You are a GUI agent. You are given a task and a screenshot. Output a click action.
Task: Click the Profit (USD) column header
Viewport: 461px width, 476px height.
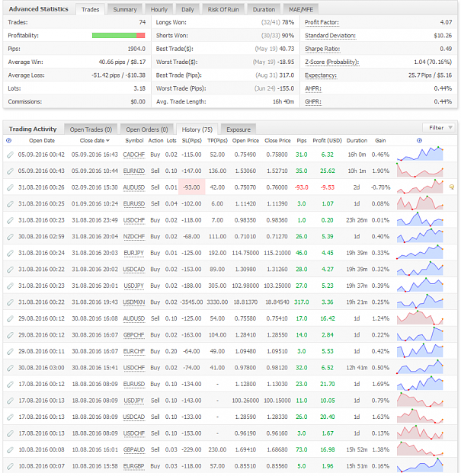point(327,141)
